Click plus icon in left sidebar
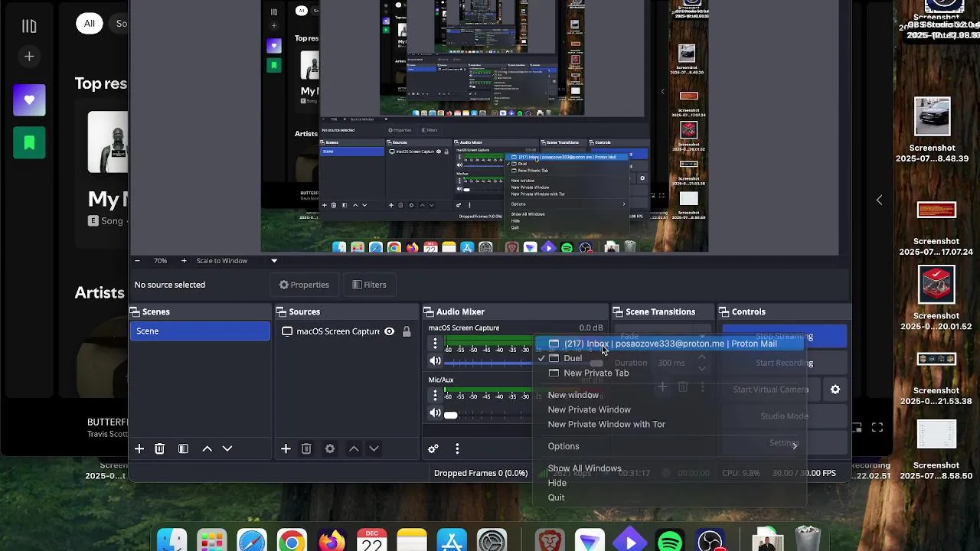This screenshot has height=551, width=980. [x=29, y=56]
